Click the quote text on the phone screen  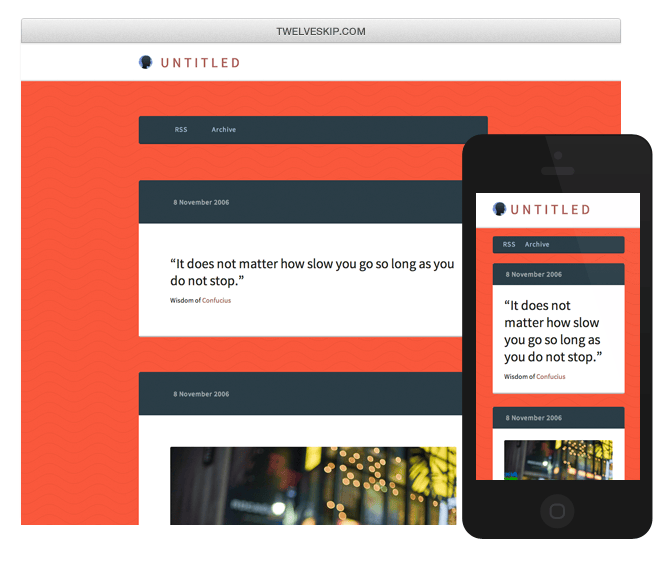point(553,331)
